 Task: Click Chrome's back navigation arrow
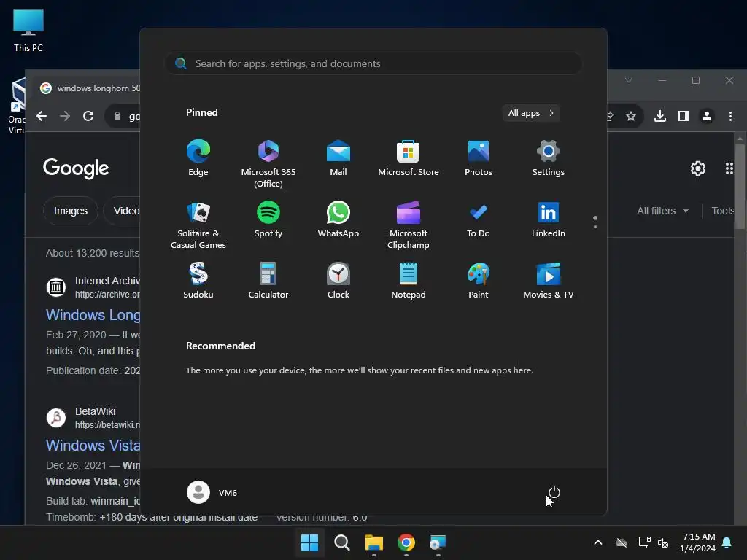point(42,116)
